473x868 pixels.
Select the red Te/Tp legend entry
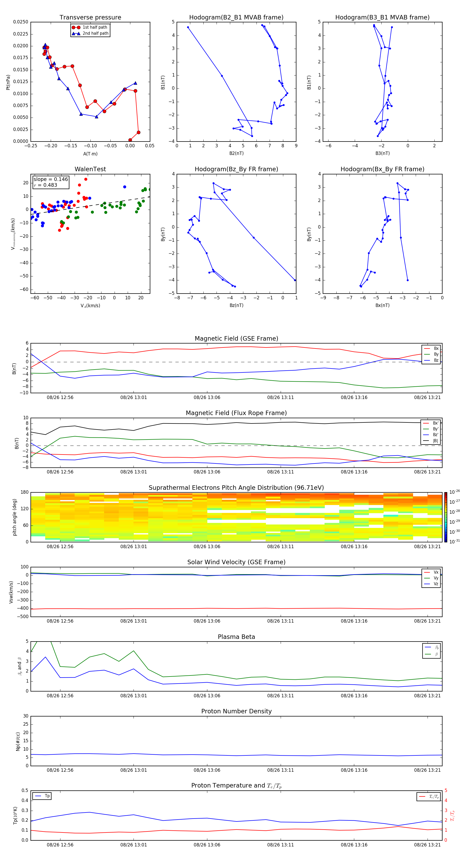[429, 796]
